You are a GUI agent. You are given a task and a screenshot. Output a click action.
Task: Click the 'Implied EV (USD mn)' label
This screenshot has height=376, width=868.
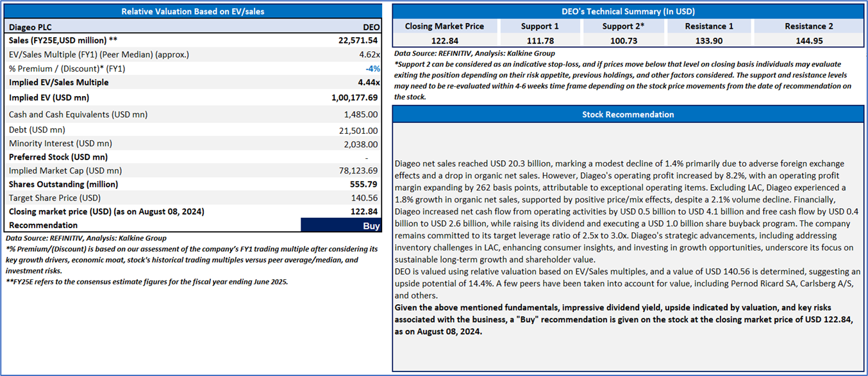[x=49, y=98]
